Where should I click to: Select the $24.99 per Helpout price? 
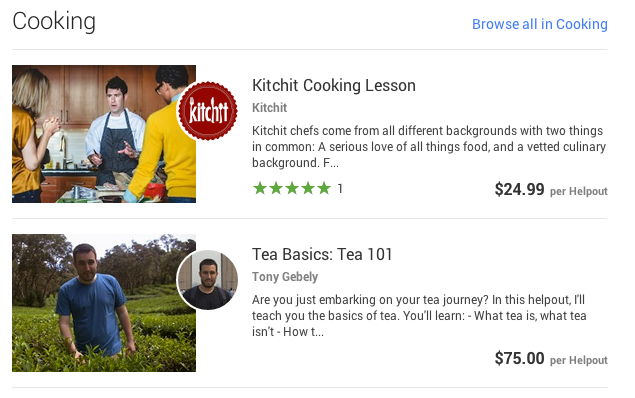click(x=551, y=189)
